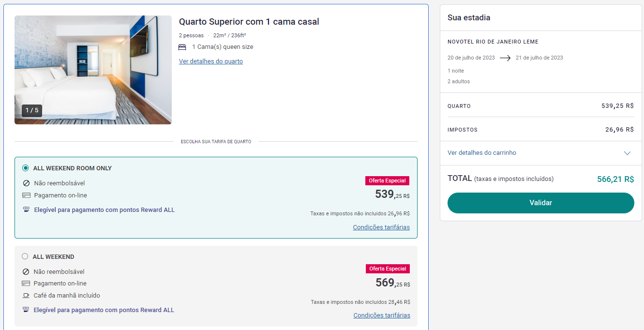
Task: Select the ALL WEEKEND rate radio button
Action: [25, 257]
